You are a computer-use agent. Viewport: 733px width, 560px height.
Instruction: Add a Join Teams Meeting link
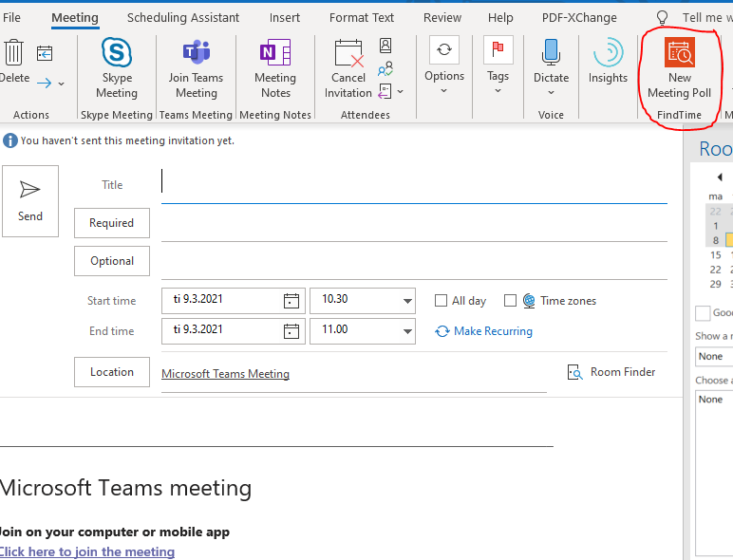197,69
